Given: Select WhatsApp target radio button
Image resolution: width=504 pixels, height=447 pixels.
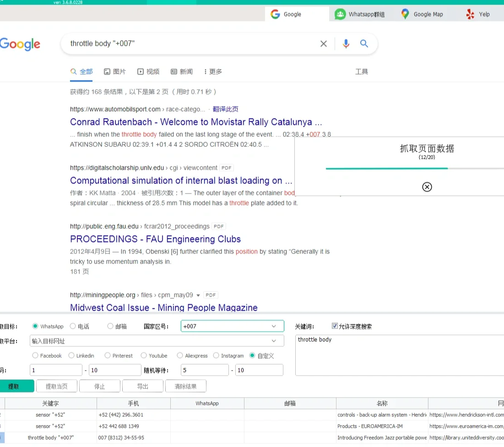Looking at the screenshot, I should click(35, 326).
